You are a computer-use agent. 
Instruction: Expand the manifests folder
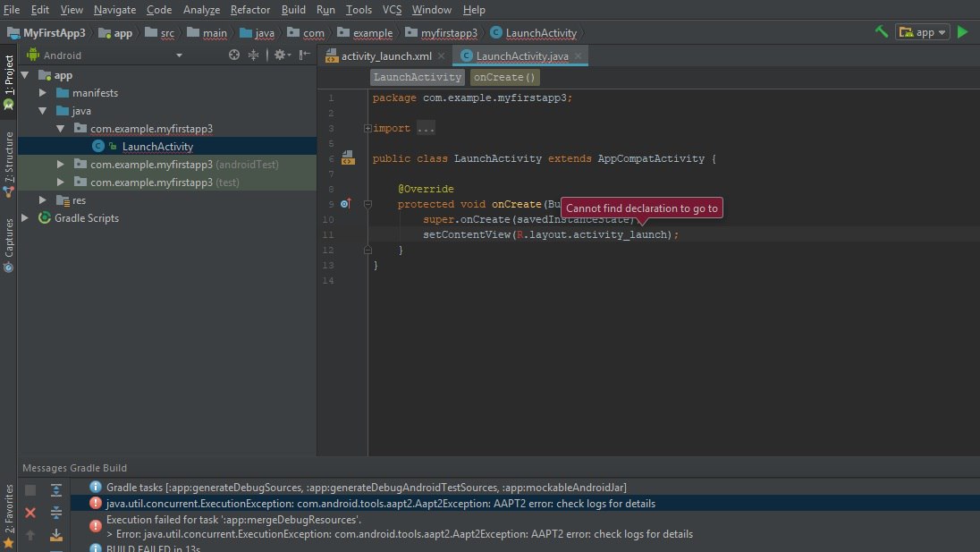pyautogui.click(x=43, y=92)
